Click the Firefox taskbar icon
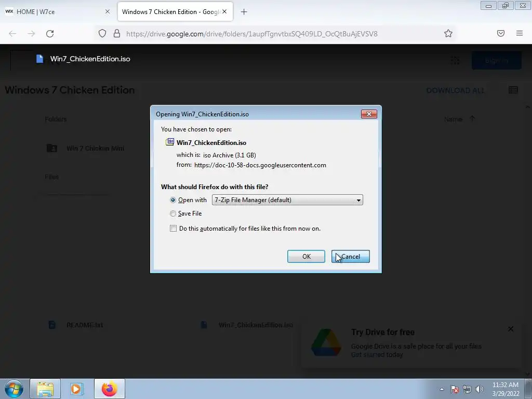 (109, 389)
